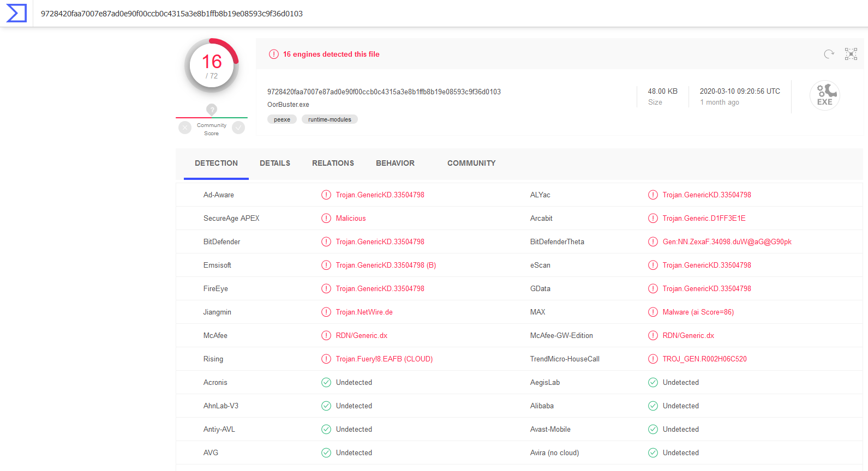Click the alert icon in the FireEye row

point(326,288)
